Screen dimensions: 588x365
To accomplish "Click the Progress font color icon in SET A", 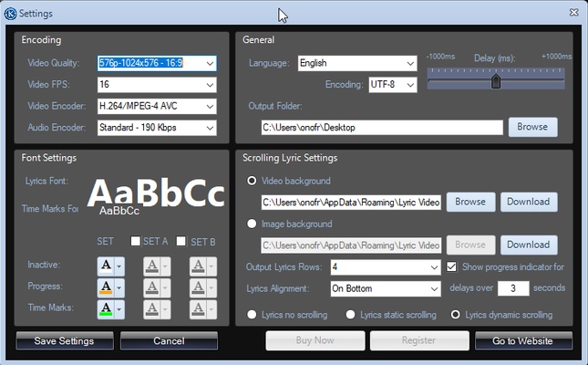I will [x=152, y=287].
